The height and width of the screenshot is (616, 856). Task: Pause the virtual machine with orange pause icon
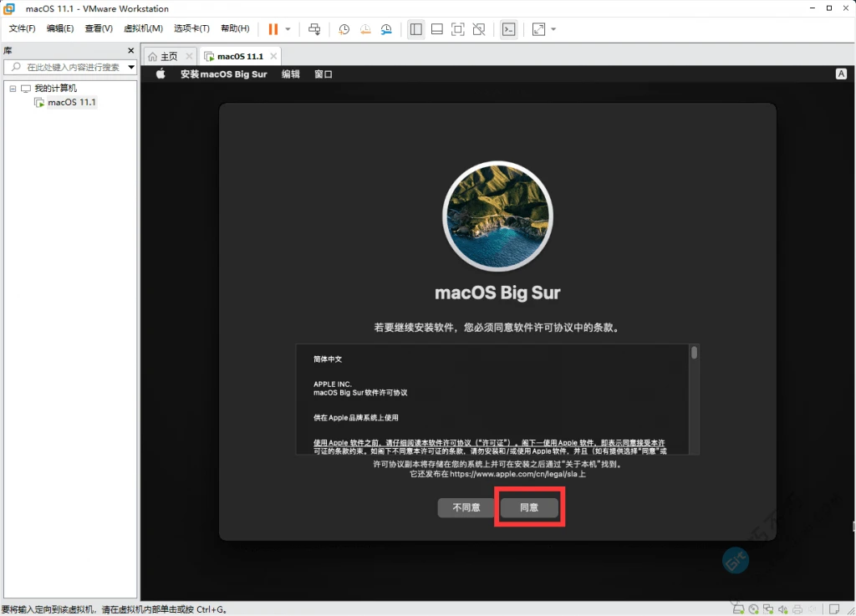click(273, 29)
